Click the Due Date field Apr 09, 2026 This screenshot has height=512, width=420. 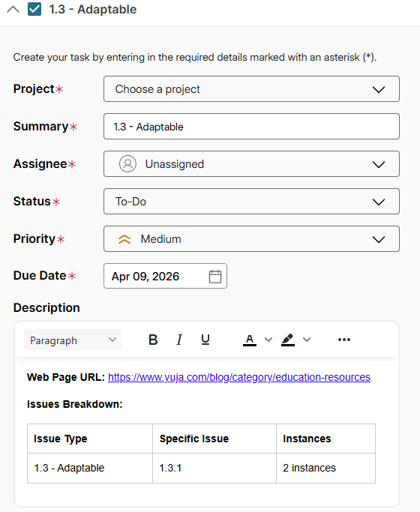165,277
